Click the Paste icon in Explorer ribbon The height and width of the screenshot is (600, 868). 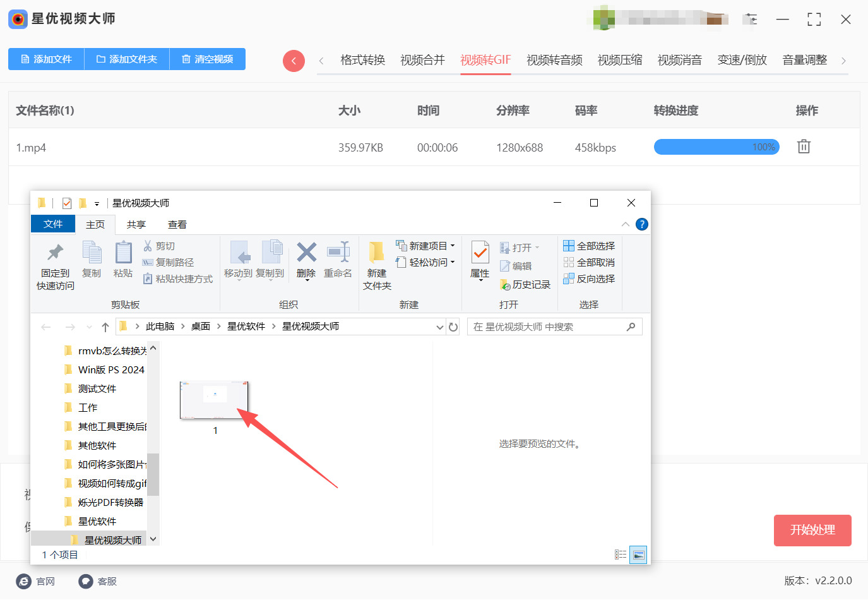(x=123, y=260)
